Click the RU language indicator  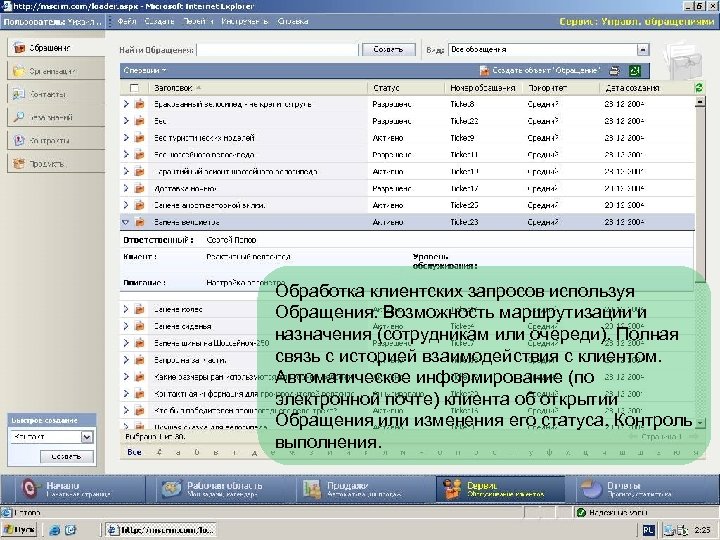648,530
